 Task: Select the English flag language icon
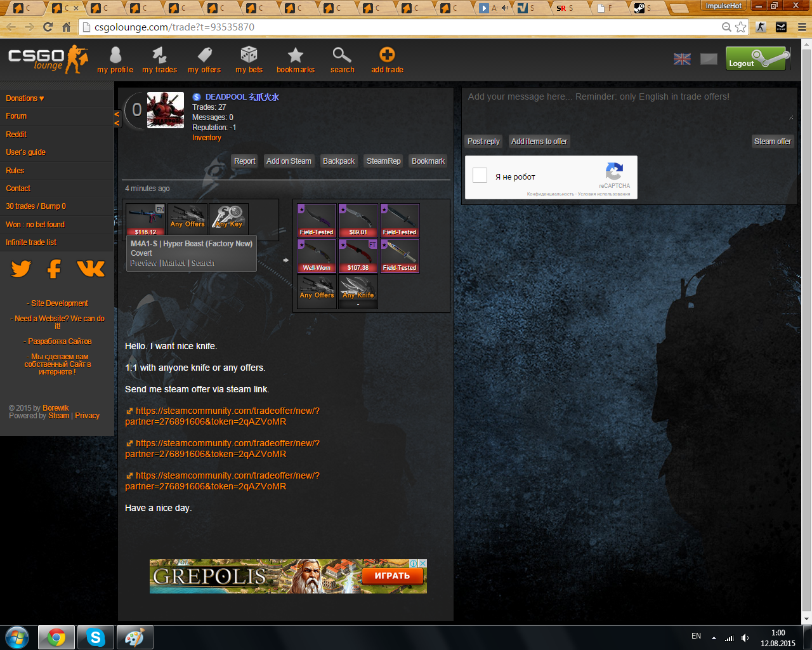click(682, 59)
